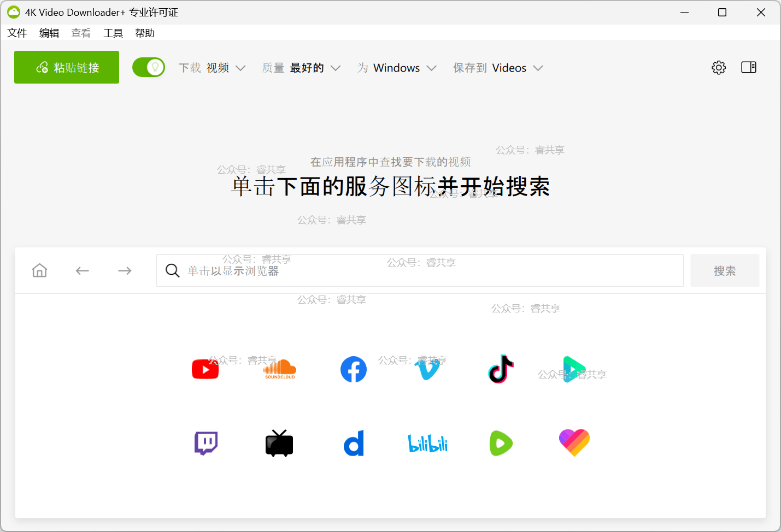Open the 文件 menu
This screenshot has height=532, width=781.
tap(17, 33)
